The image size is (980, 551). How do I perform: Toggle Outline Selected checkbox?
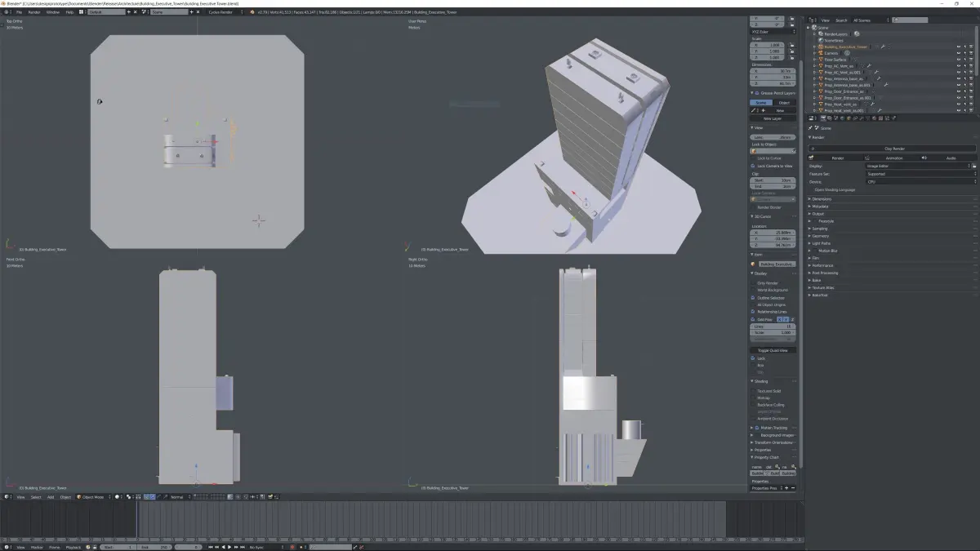[754, 298]
